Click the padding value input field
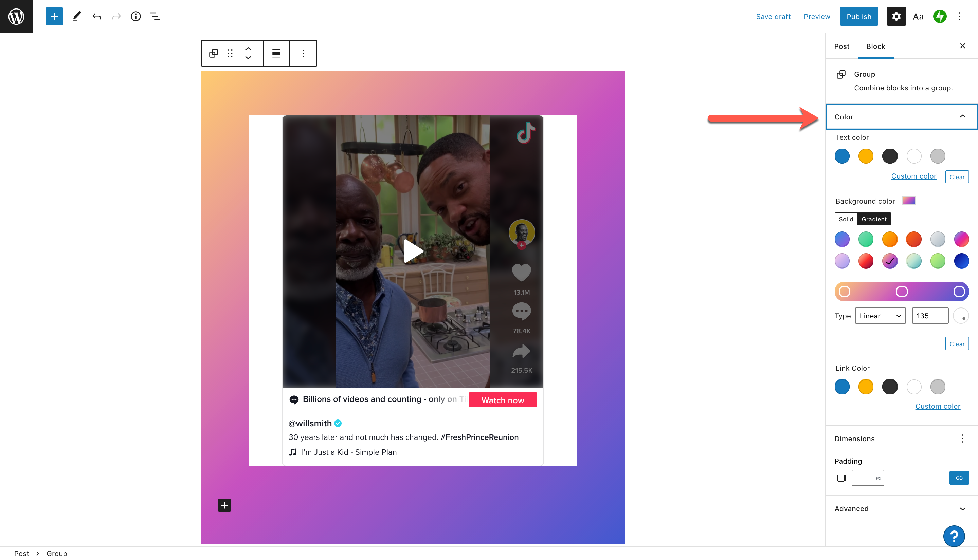978x560 pixels. 868,478
